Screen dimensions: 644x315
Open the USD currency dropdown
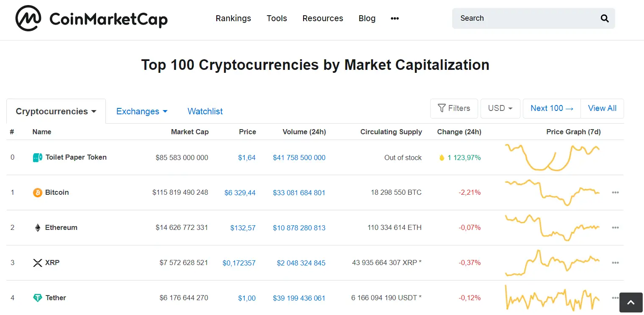[x=500, y=108]
